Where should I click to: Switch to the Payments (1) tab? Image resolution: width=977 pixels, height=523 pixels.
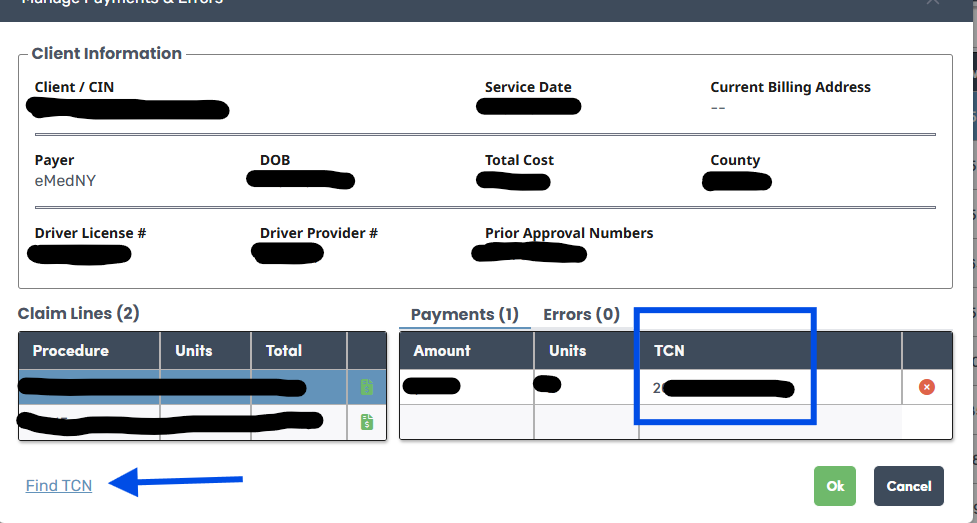pos(464,314)
